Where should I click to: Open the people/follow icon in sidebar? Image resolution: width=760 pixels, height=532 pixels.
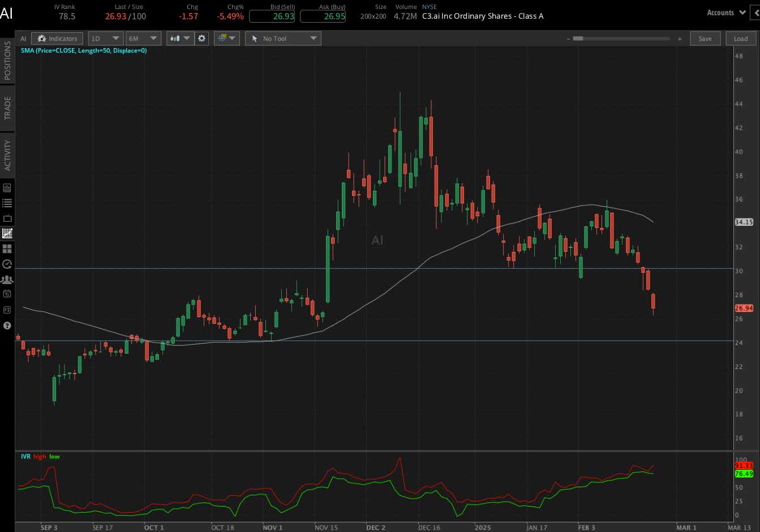coord(7,280)
